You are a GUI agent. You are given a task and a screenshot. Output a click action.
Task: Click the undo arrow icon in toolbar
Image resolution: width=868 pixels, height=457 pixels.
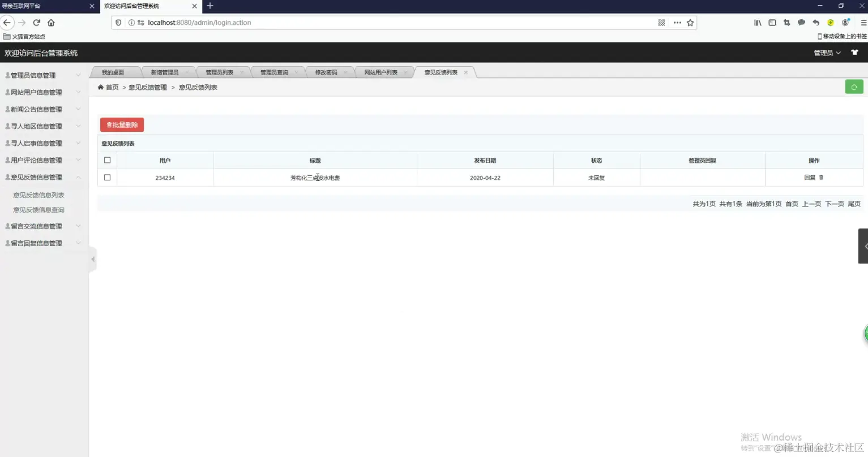pyautogui.click(x=816, y=23)
